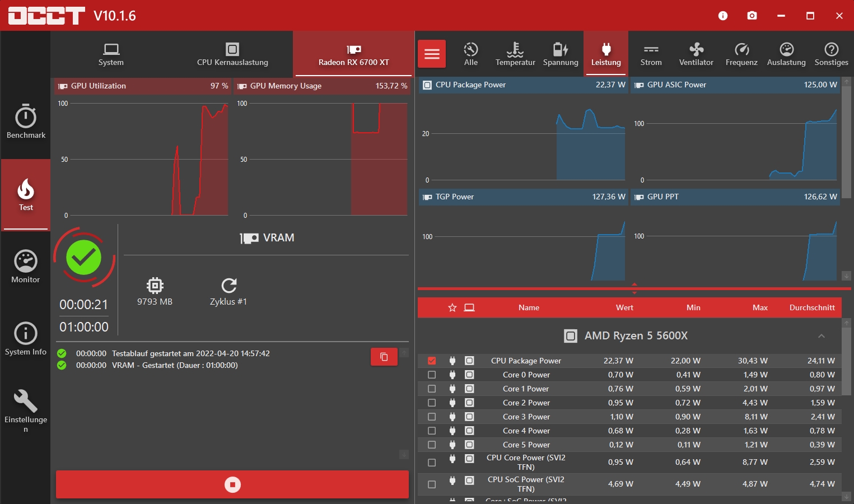
Task: Click the plug icon in Core 0 Power row
Action: tap(452, 375)
